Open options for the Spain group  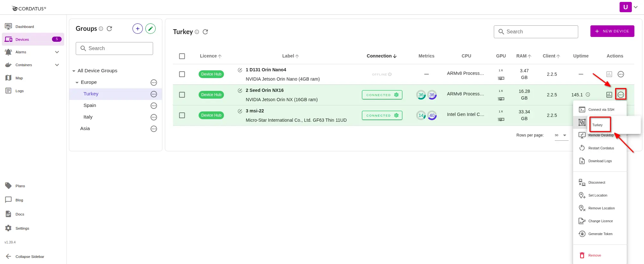pyautogui.click(x=154, y=106)
